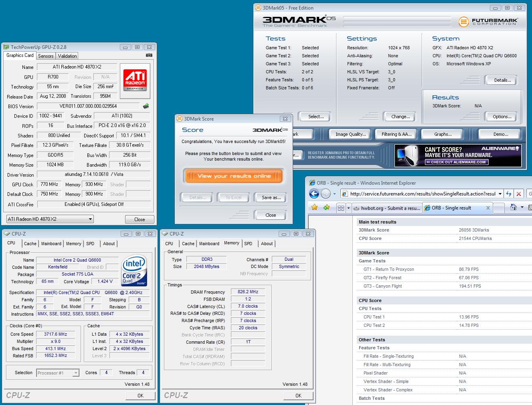Click the BIOS save chip icon in GPU-Z
This screenshot has width=532, height=405.
[x=146, y=106]
